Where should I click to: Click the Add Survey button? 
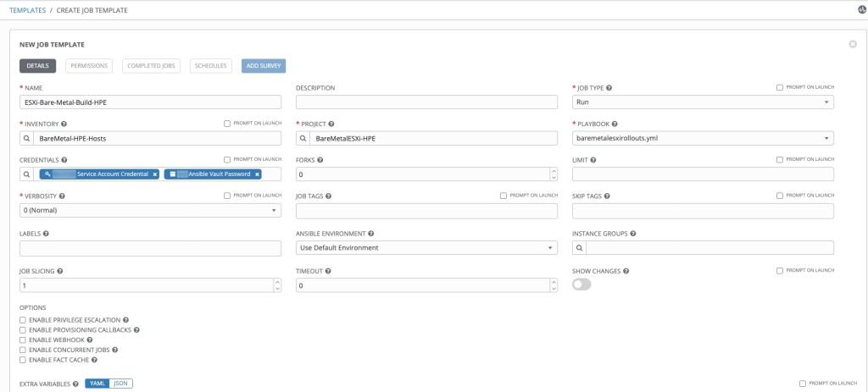point(263,65)
